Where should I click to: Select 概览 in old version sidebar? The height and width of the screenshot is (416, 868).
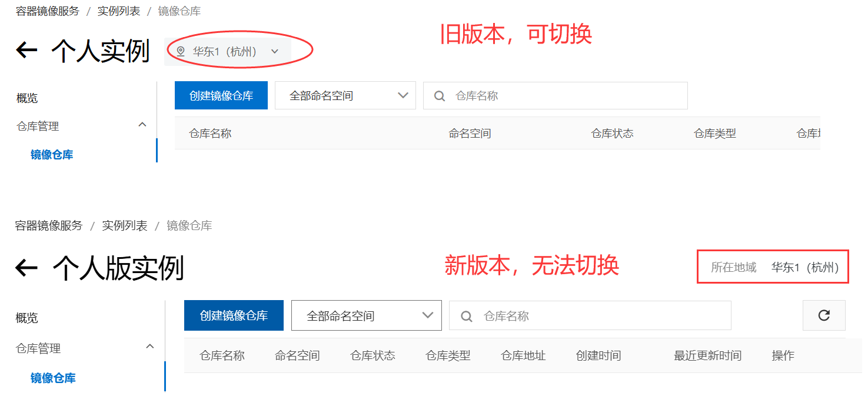click(x=27, y=98)
